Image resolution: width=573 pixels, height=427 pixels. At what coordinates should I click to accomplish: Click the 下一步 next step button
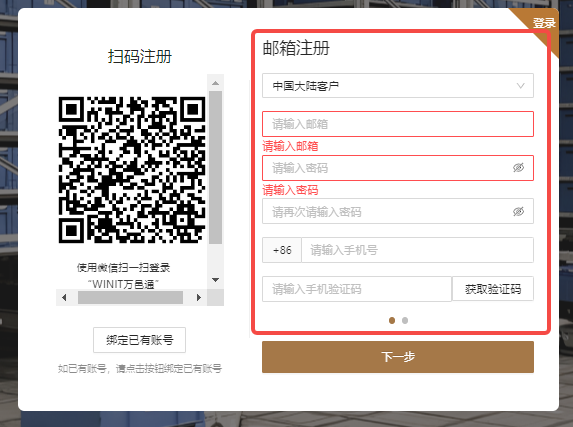coord(398,357)
